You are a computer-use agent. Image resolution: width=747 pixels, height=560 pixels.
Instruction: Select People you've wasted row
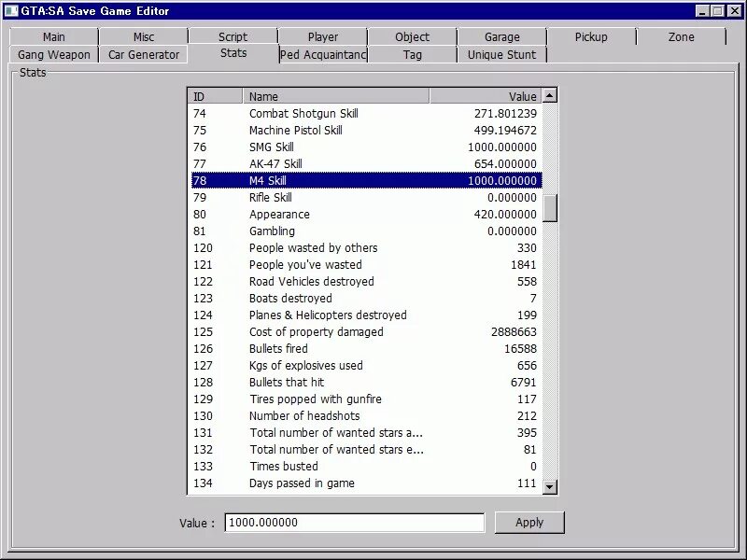pos(365,264)
